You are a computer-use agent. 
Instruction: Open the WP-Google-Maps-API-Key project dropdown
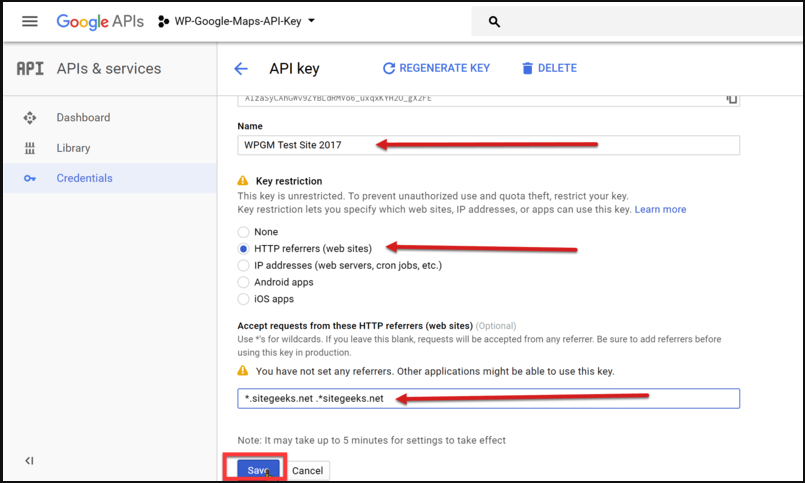[237, 21]
